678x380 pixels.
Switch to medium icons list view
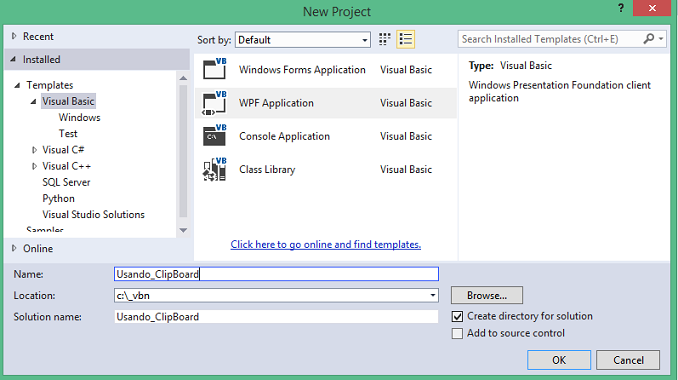click(406, 39)
